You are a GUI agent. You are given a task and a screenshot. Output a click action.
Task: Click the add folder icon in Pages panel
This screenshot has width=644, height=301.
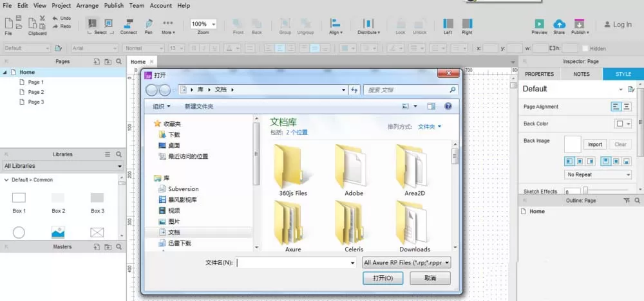(x=108, y=62)
